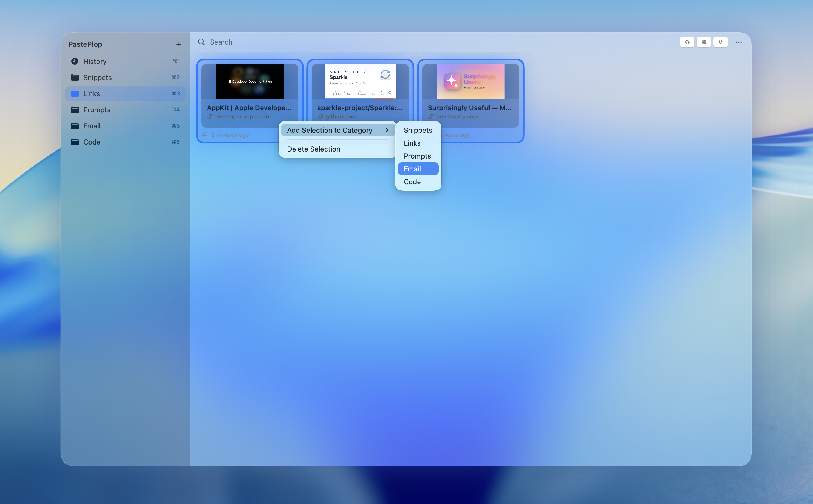
Task: Open the Code folder icon
Action: coord(75,142)
